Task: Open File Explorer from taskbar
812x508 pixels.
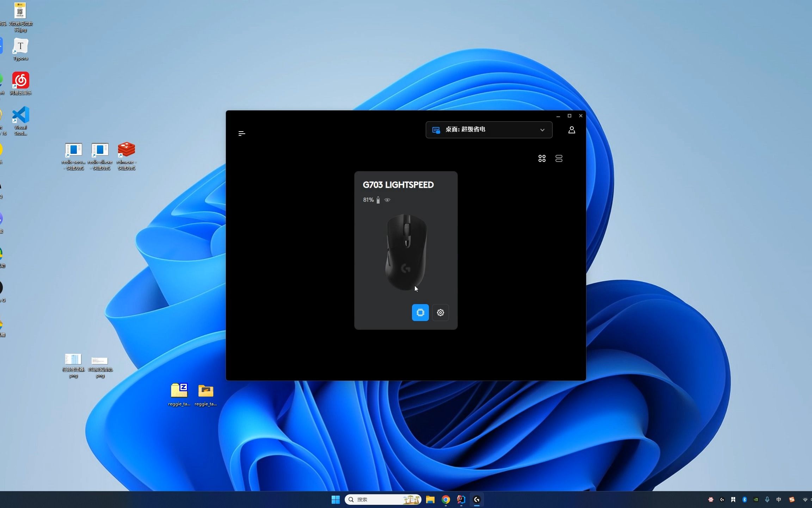Action: pyautogui.click(x=430, y=500)
